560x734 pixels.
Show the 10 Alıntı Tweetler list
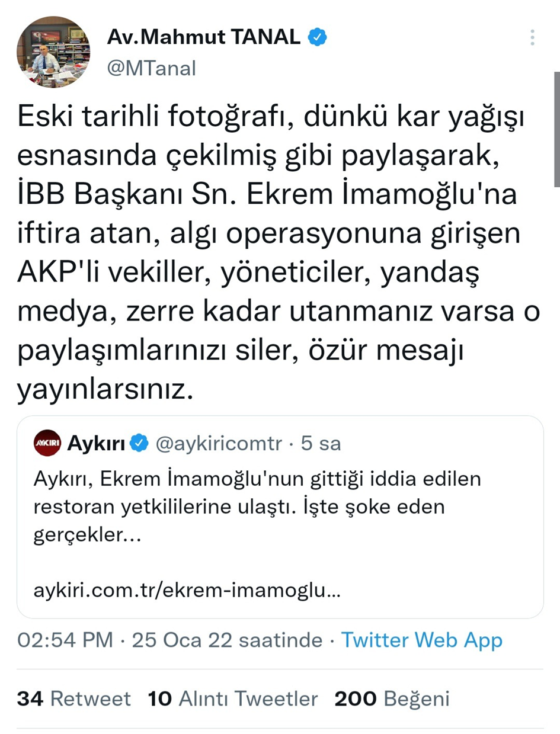pyautogui.click(x=232, y=699)
